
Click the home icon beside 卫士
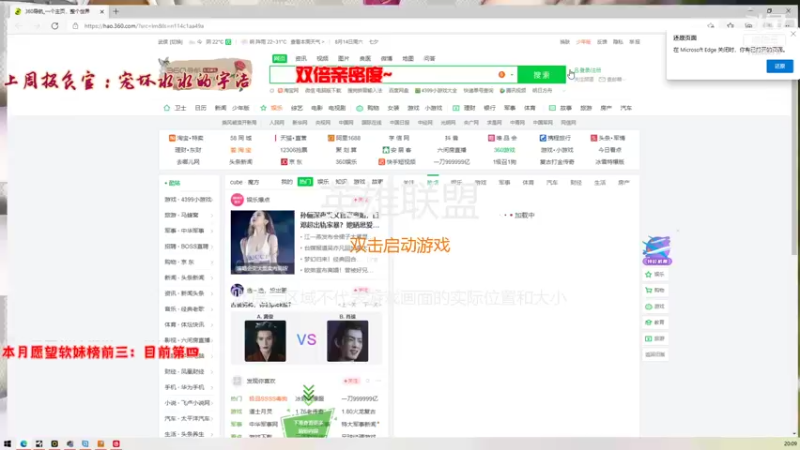click(167, 108)
